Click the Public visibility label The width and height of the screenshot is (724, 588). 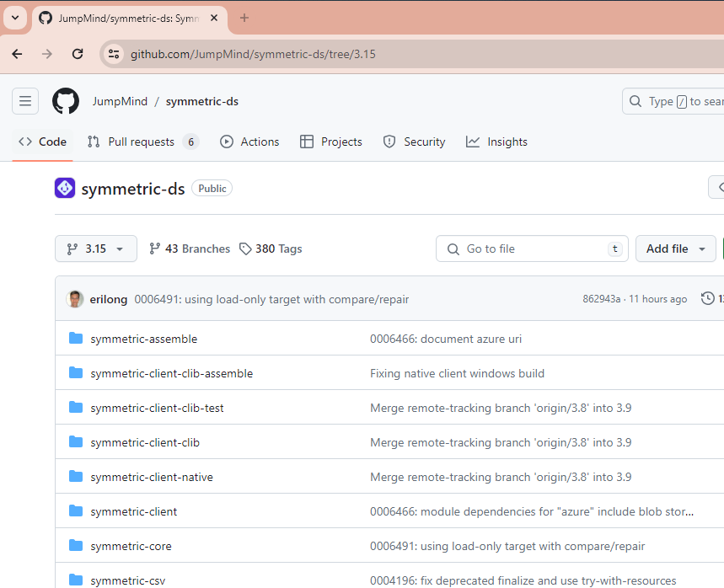tap(212, 189)
